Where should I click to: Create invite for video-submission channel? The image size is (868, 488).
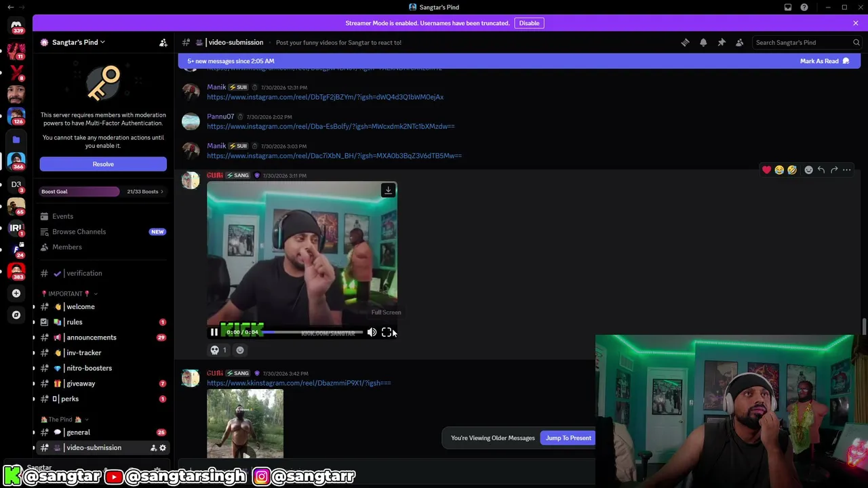tap(153, 448)
